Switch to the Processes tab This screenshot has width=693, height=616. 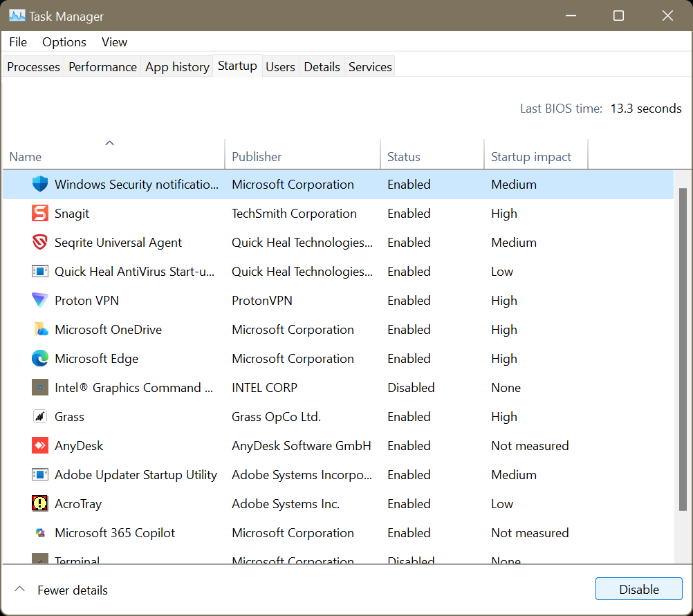click(34, 67)
